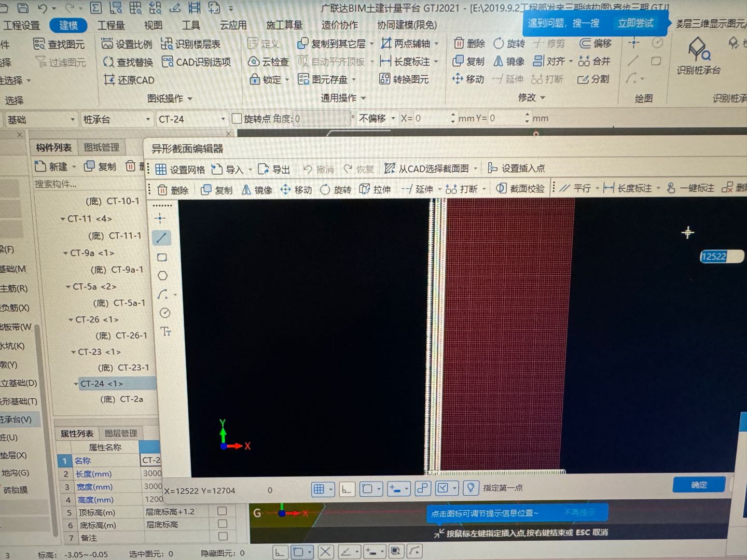Click the 立即尝试 link

point(635,23)
